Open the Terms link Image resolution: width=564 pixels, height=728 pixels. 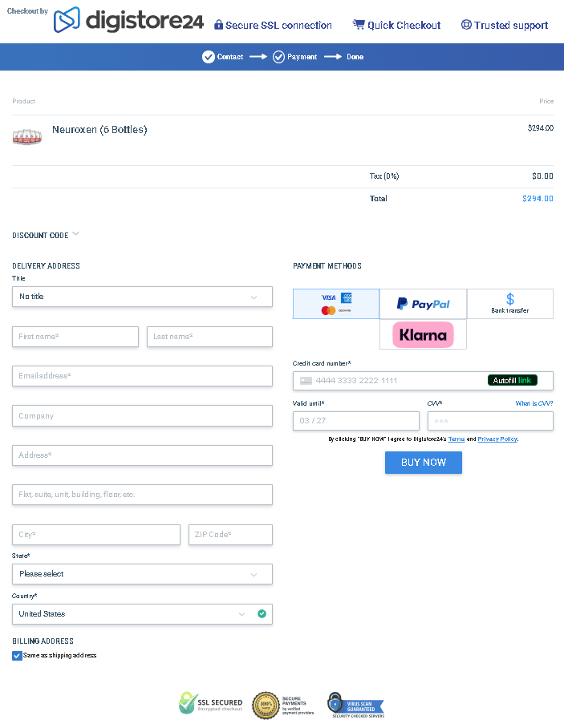456,439
